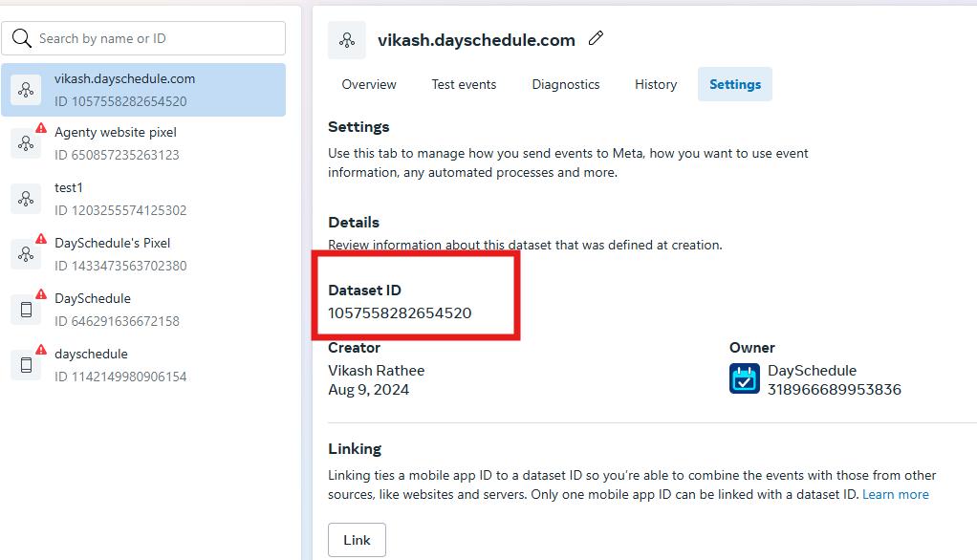Click the pencil icon to rename dataset
The height and width of the screenshot is (560, 977).
pos(596,38)
